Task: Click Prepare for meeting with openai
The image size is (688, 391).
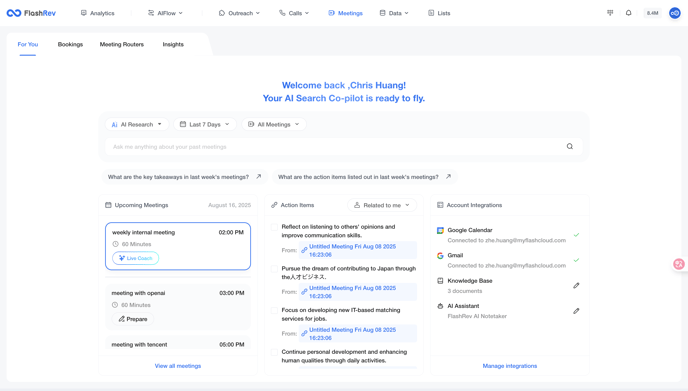Action: [x=133, y=319]
